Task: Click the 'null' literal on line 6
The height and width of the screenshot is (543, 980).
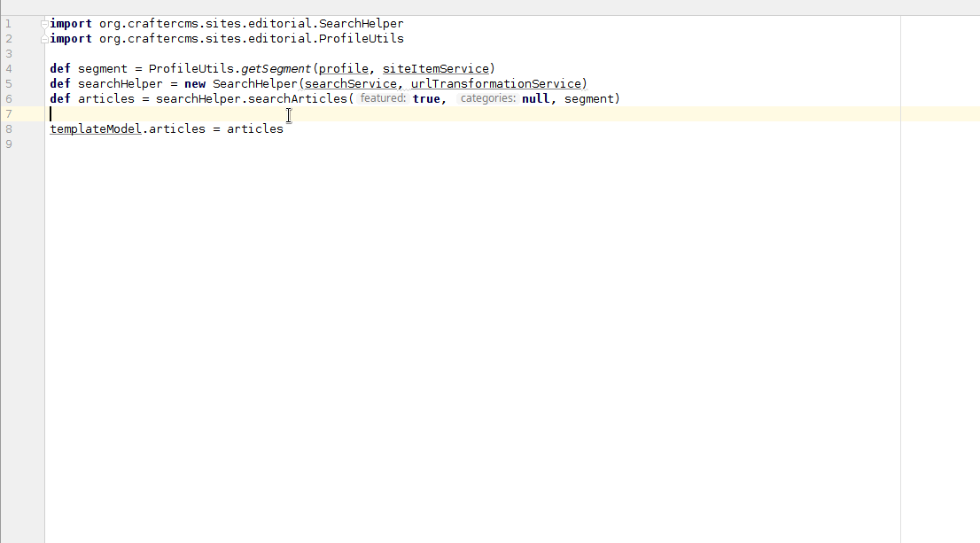Action: tap(535, 98)
